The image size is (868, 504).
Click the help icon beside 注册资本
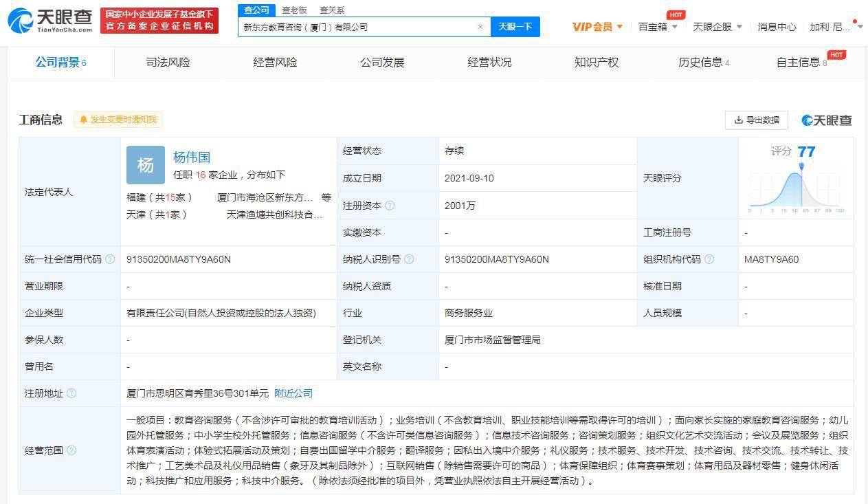(390, 206)
